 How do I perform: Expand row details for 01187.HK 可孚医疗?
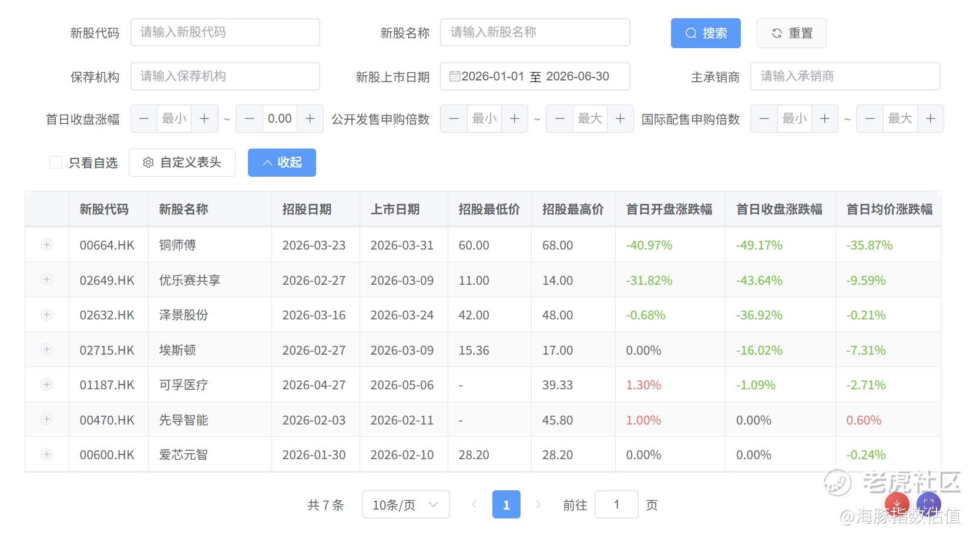(47, 385)
